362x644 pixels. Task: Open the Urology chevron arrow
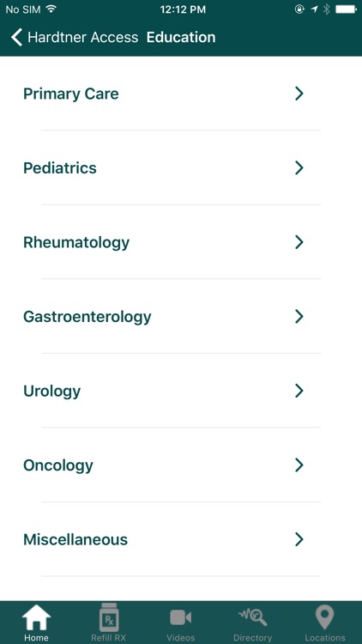point(299,391)
